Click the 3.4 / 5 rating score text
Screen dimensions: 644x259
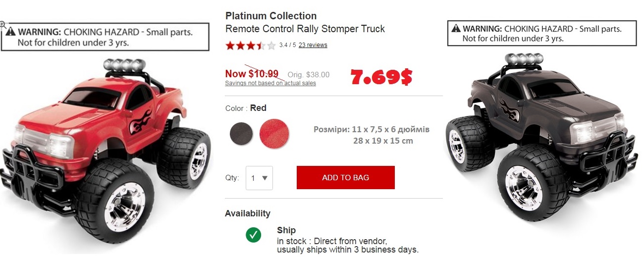pos(287,45)
